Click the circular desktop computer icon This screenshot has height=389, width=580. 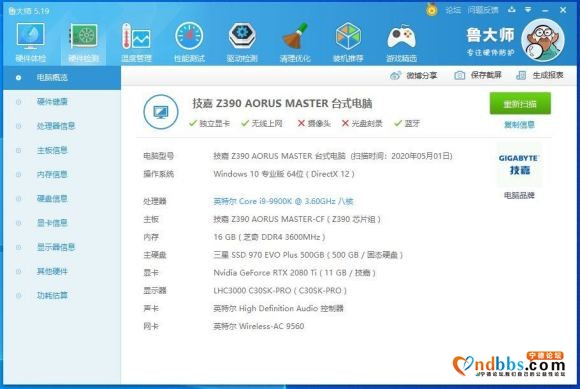(161, 112)
